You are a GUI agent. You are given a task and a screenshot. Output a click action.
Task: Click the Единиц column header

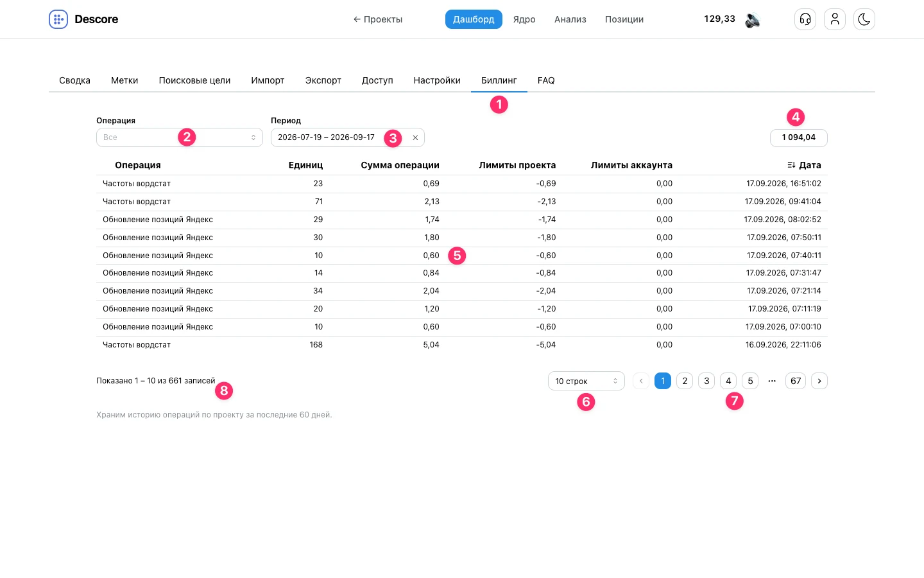pos(305,165)
